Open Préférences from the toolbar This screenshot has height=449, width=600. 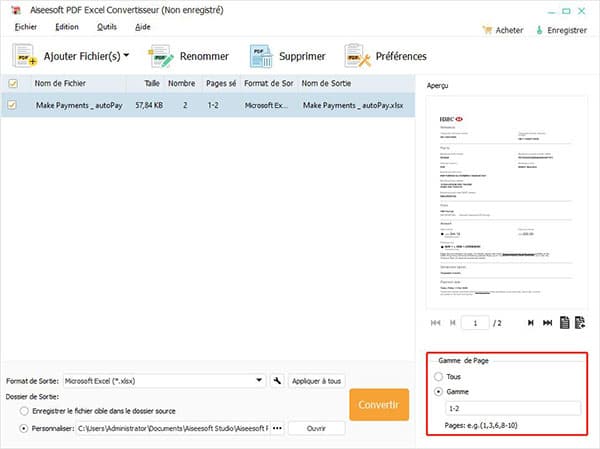[x=385, y=56]
